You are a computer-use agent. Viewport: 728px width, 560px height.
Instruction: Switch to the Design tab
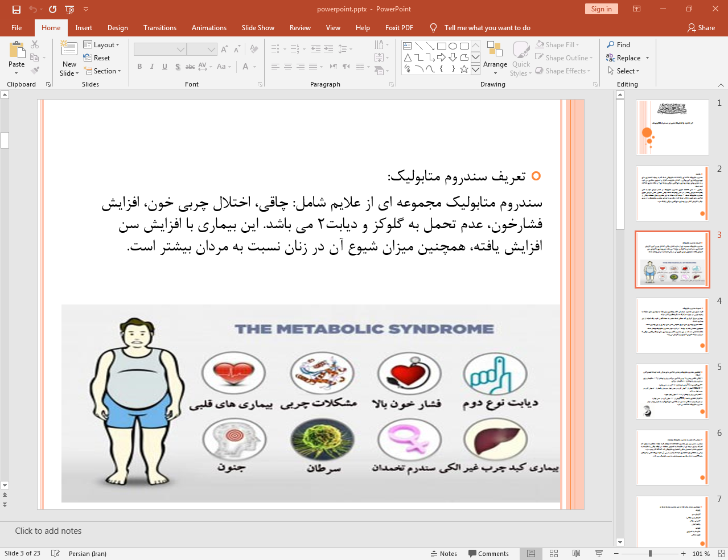pos(118,28)
